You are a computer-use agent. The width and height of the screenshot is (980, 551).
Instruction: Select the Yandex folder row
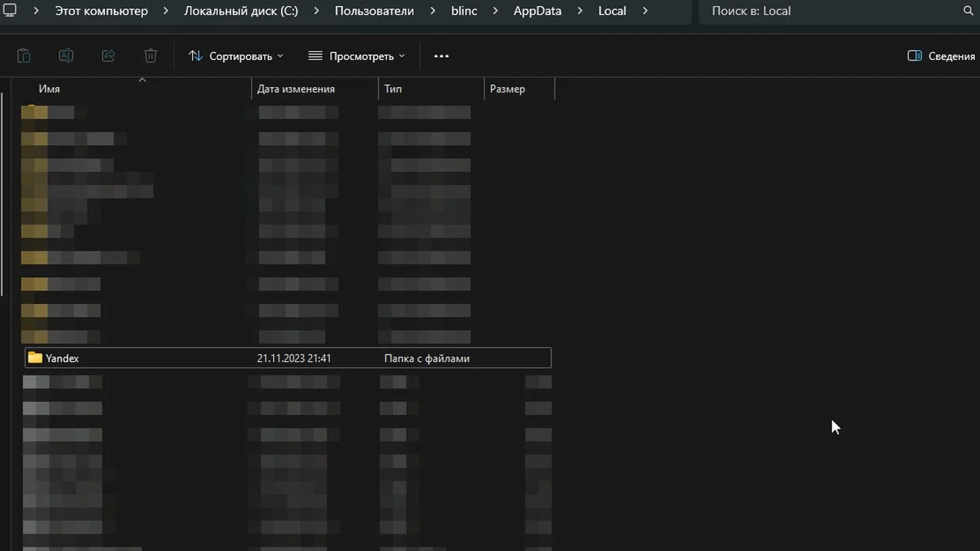pos(288,358)
